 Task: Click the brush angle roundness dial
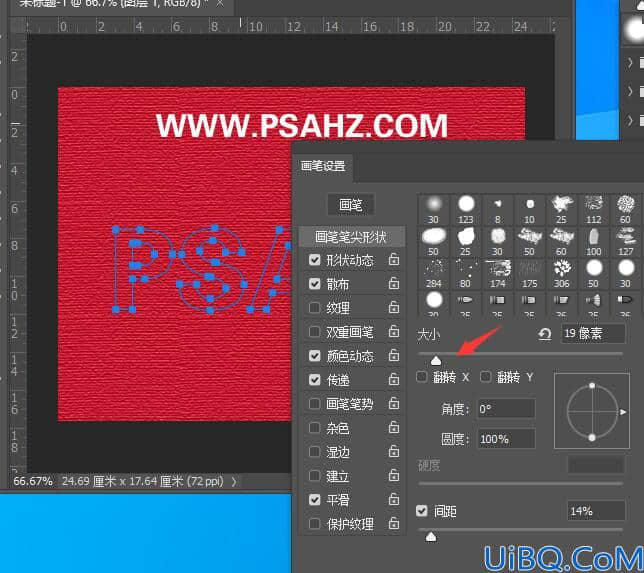[592, 411]
